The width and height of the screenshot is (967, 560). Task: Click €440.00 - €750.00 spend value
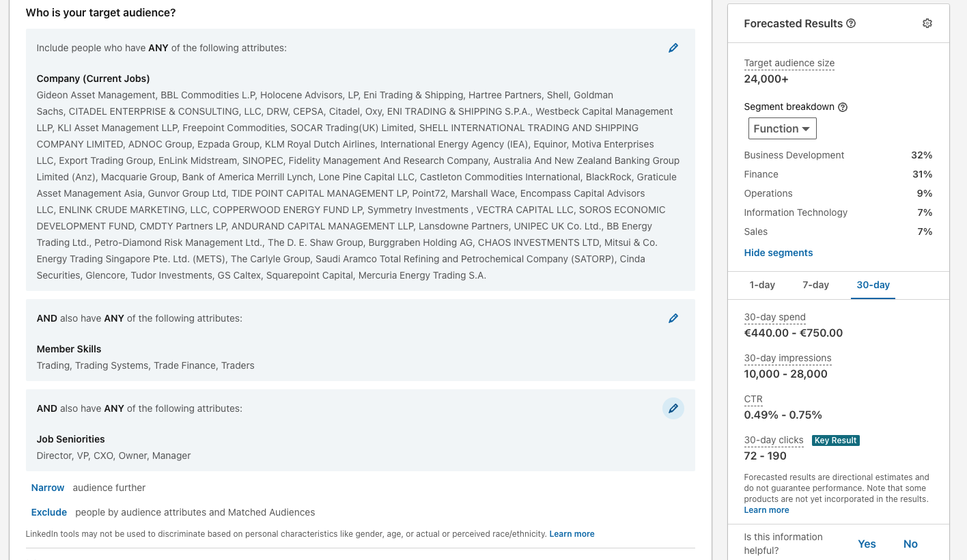[x=794, y=333]
